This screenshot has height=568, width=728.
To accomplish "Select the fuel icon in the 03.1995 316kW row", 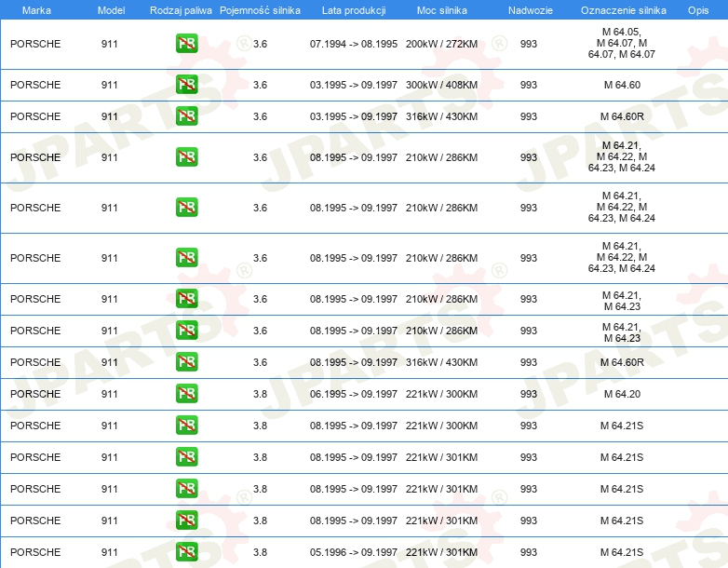I will coord(187,116).
